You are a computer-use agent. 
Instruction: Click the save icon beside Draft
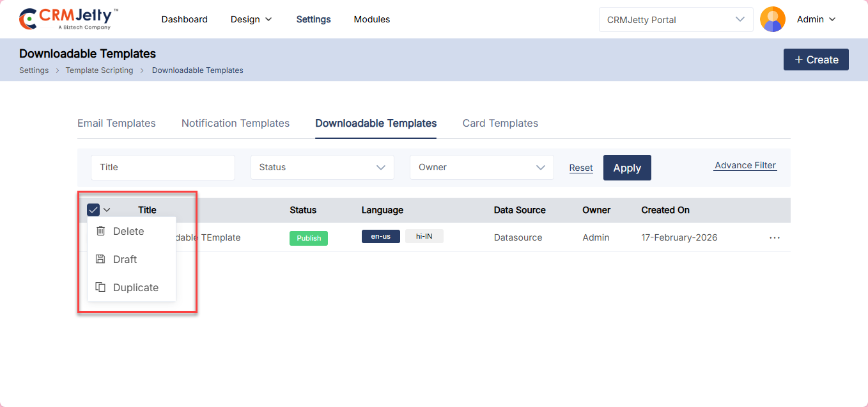tap(100, 259)
